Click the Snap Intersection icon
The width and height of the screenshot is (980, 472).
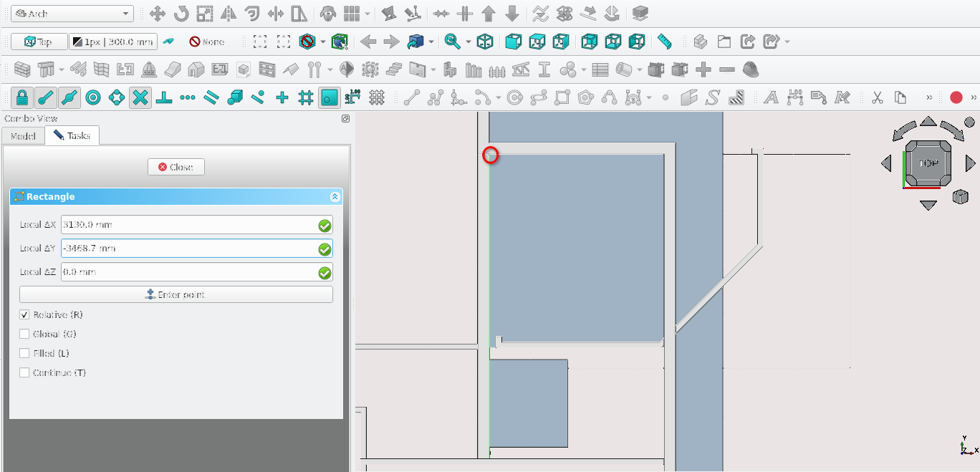pyautogui.click(x=140, y=97)
